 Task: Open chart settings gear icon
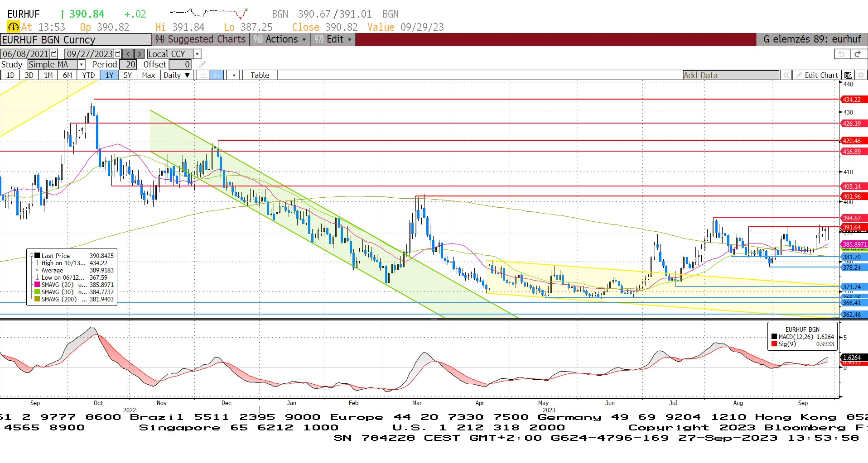[861, 75]
